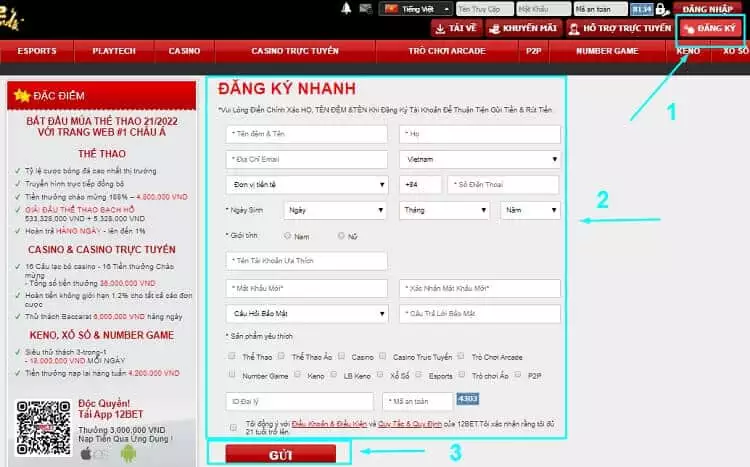This screenshot has height=467, width=750.
Task: Open the Tháng birth month dropdown
Action: [x=444, y=210]
